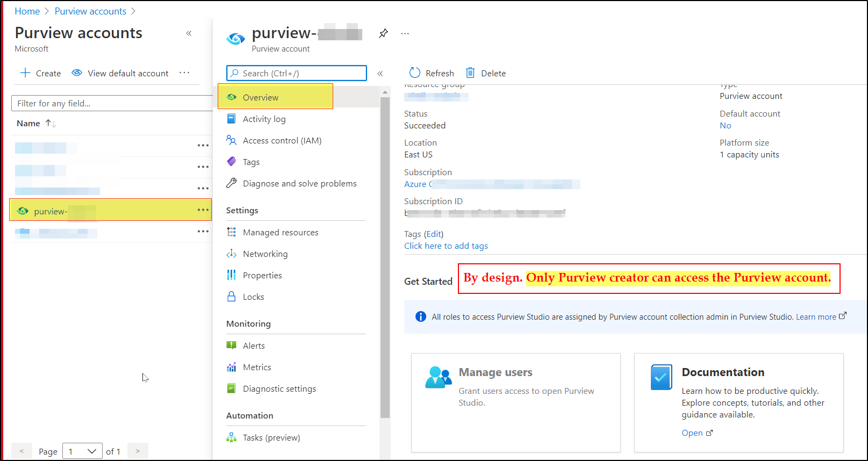Click the Metrics chart icon
Screen dimensions: 868x461
(232, 367)
